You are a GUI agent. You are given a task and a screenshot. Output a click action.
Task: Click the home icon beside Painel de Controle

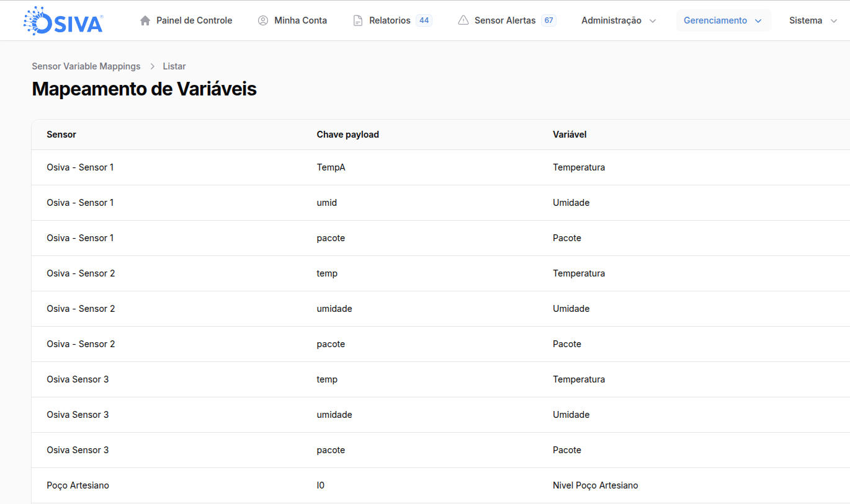pos(145,20)
